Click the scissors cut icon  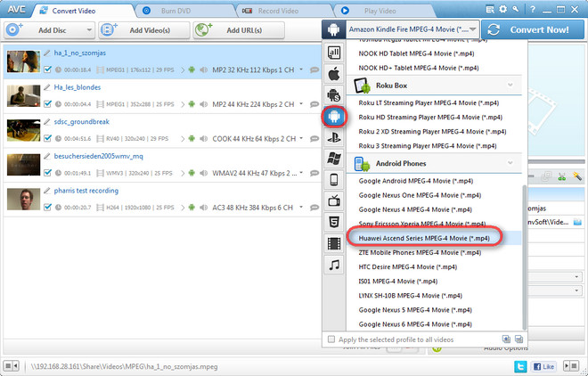click(x=561, y=176)
